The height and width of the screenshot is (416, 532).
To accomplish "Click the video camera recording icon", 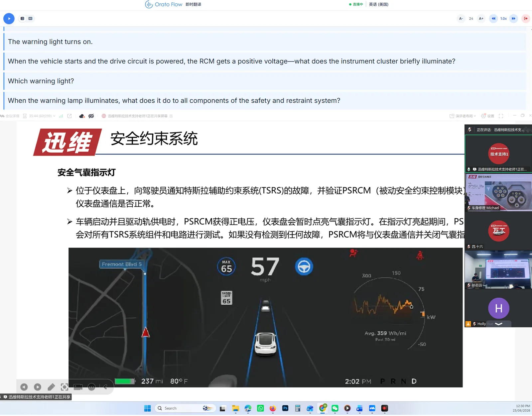I will click(x=78, y=387).
